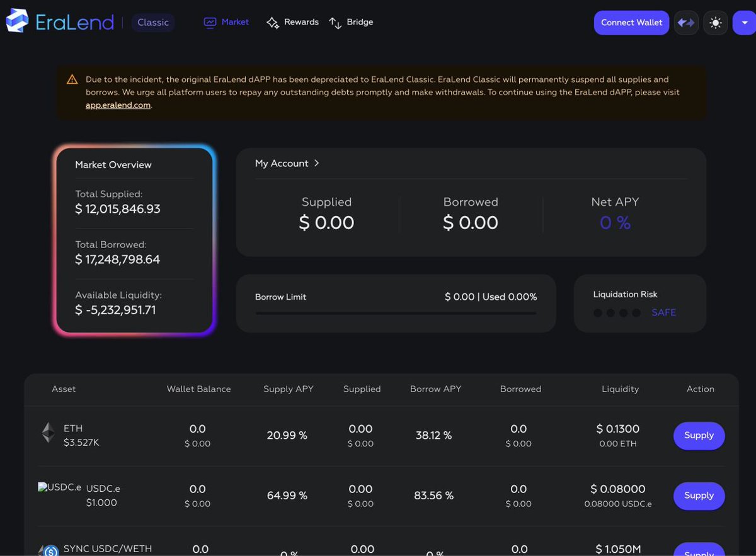Click the warning triangle icon in the notice

pos(72,79)
